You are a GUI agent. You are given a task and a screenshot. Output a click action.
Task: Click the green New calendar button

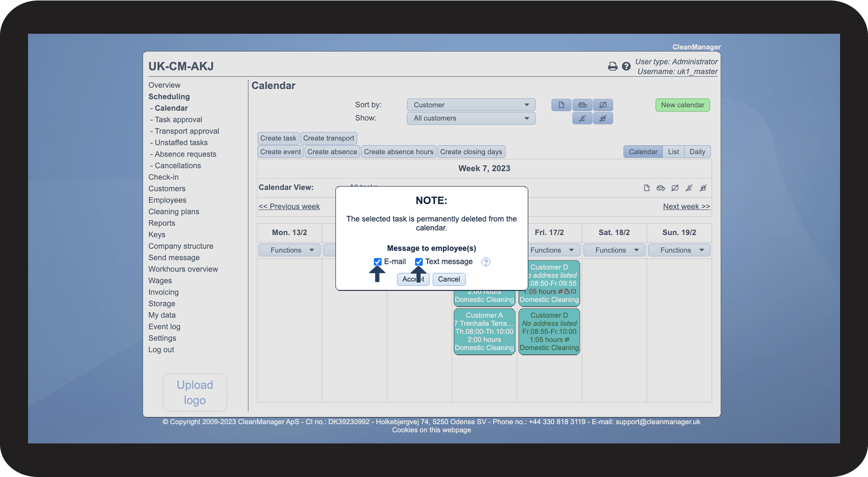[682, 105]
